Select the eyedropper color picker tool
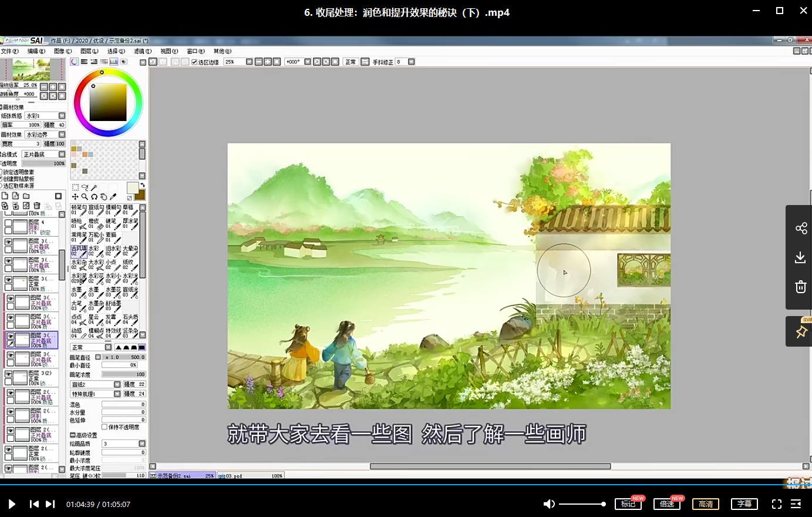This screenshot has height=517, width=812. [112, 197]
